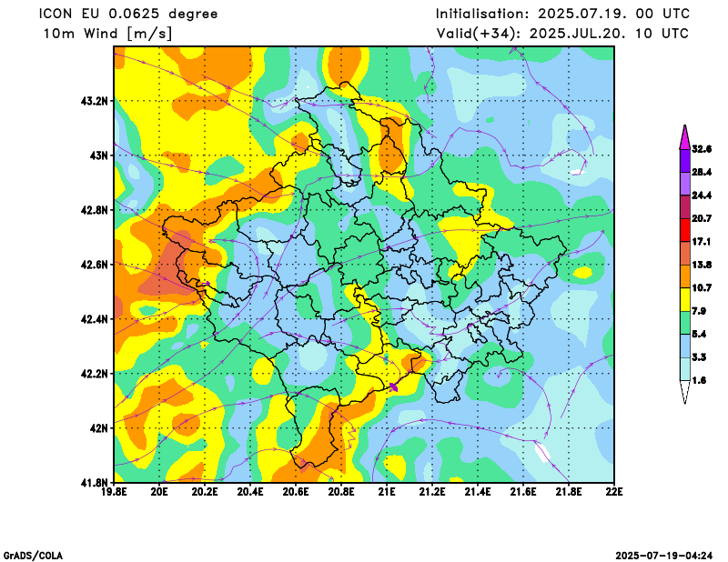Click the 22E longitude label
Screen dimensions: 728x562
click(x=614, y=492)
